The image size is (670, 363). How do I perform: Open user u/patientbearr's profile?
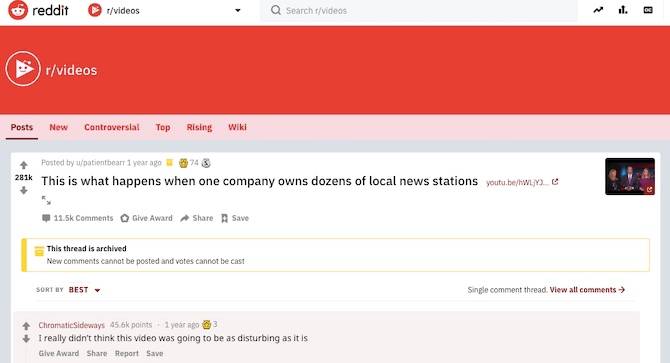click(100, 163)
